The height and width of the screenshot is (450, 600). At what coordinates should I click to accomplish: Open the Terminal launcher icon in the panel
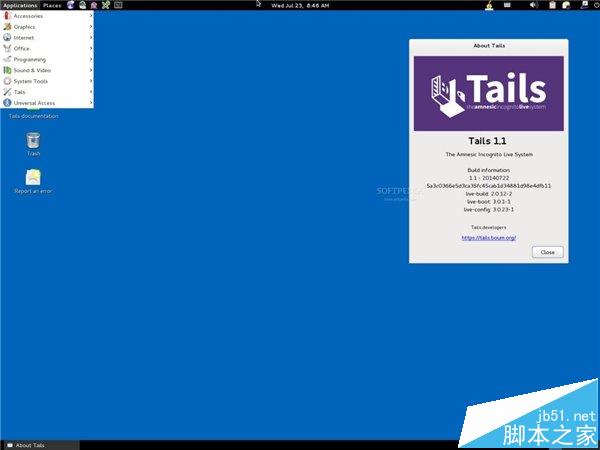(x=118, y=5)
